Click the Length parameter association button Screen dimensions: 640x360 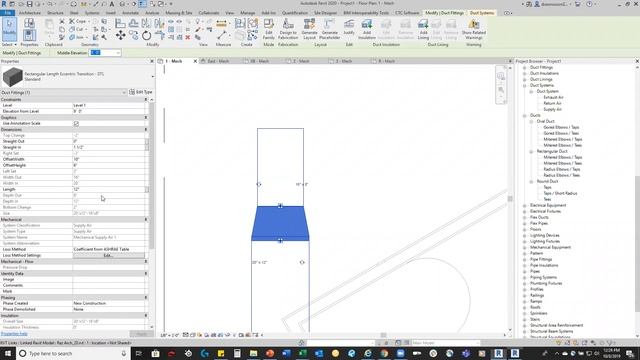[147, 189]
